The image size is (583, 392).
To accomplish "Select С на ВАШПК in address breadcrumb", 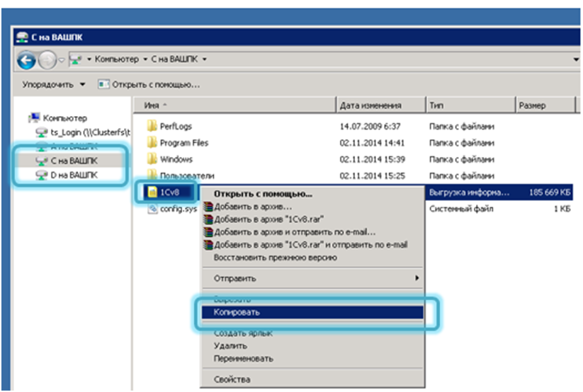I will (174, 59).
